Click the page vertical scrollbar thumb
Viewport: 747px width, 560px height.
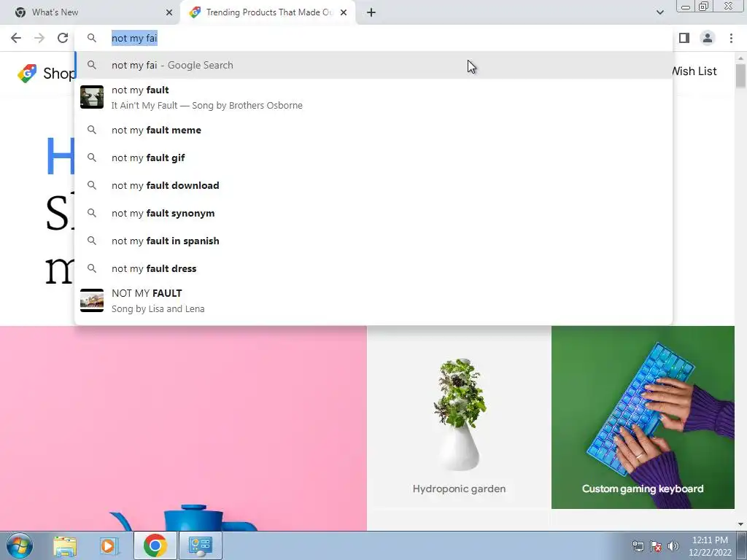click(x=740, y=75)
